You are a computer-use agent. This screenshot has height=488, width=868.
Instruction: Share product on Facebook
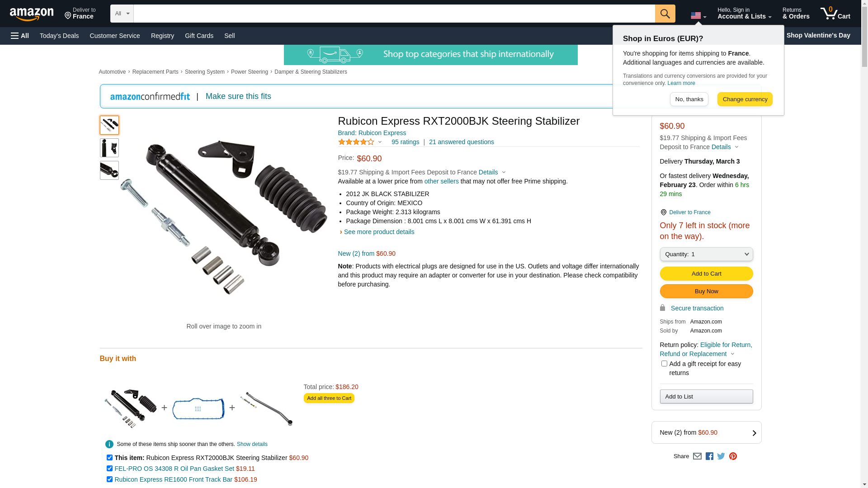[709, 456]
